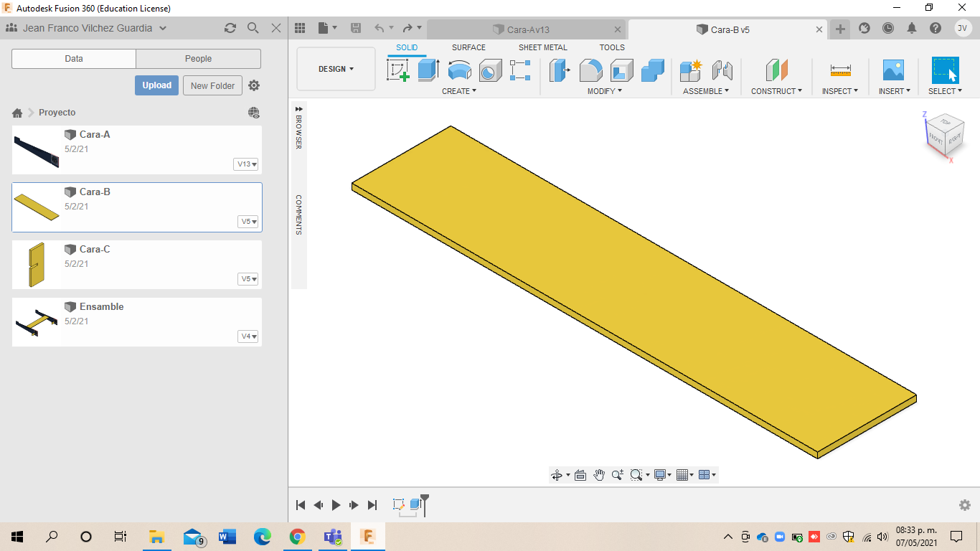Viewport: 980px width, 551px height.
Task: Open the data panel grid icon
Action: pyautogui.click(x=300, y=28)
